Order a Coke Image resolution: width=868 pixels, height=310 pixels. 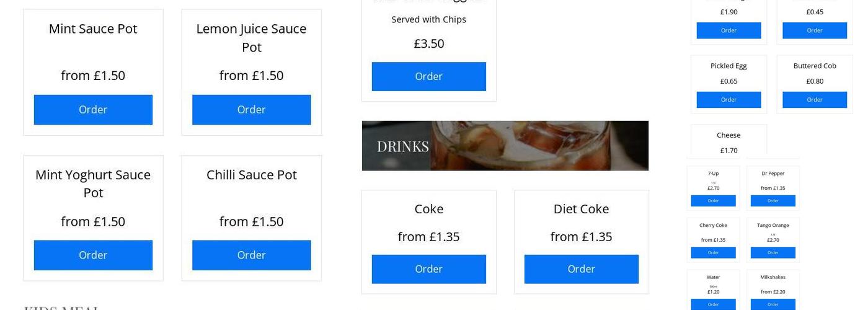pos(428,269)
